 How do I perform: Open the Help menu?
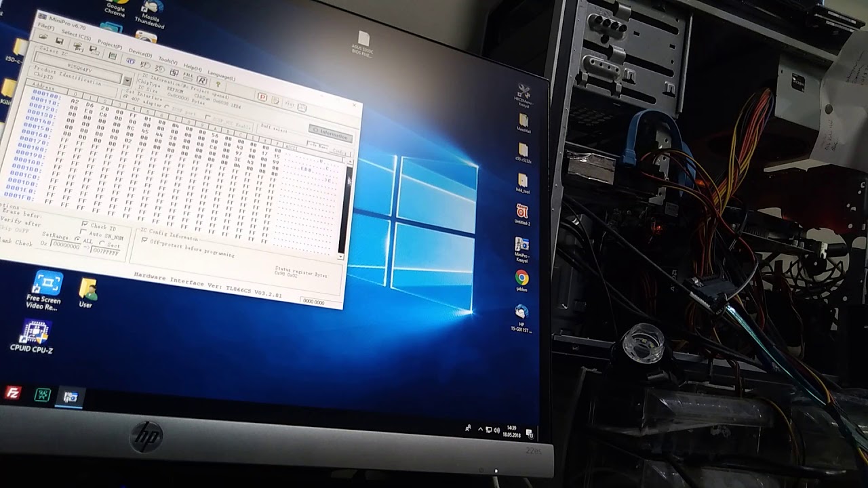pos(192,68)
